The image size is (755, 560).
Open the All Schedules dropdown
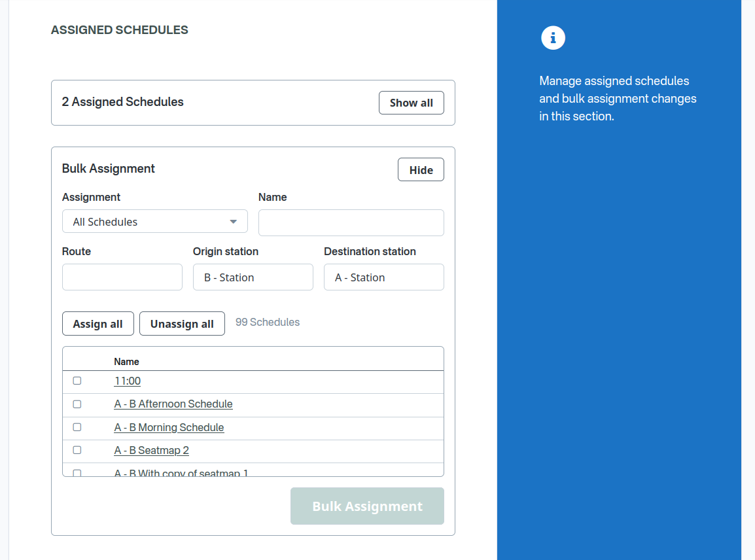(154, 221)
